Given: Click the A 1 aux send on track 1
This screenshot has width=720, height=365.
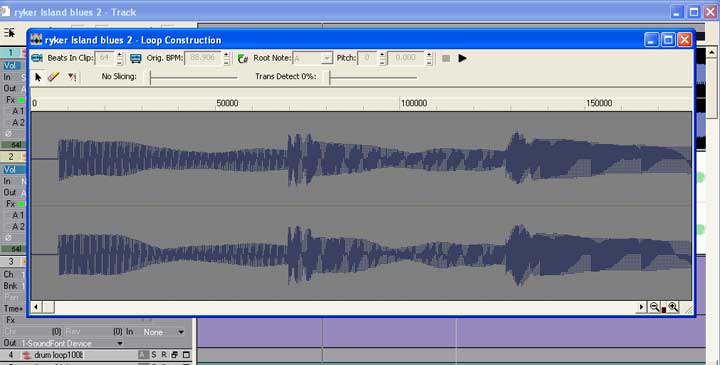Looking at the screenshot, I should 18,111.
